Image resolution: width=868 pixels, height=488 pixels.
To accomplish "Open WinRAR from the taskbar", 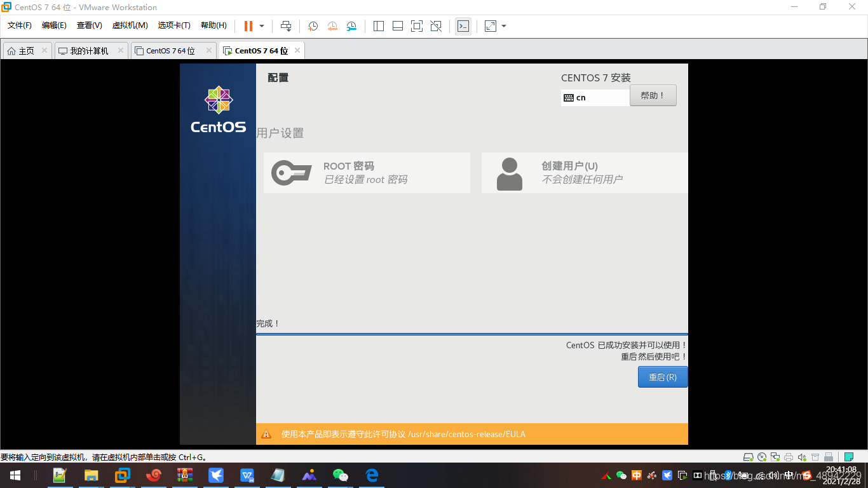I will point(185,475).
